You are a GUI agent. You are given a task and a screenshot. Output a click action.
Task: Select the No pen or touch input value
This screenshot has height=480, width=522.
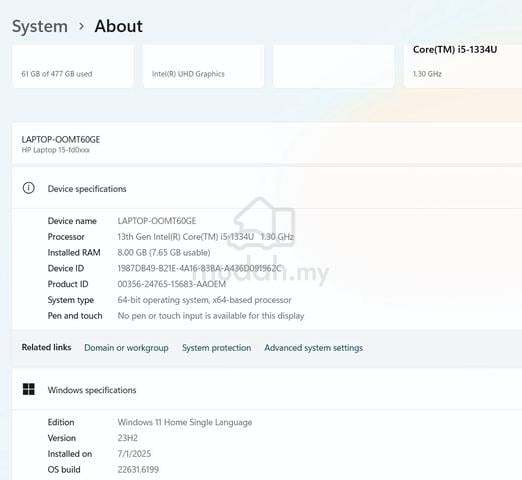[211, 316]
